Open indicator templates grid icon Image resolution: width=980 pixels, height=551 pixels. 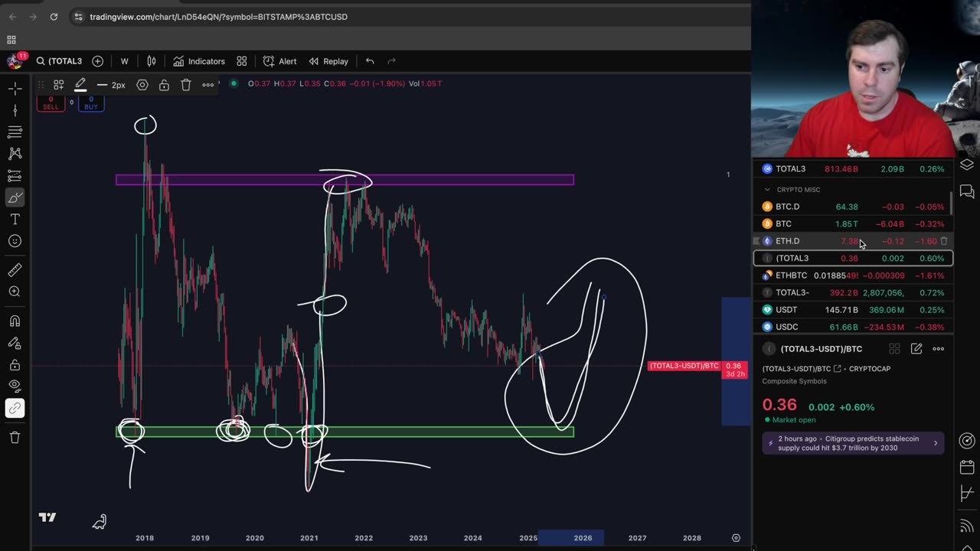coord(242,61)
